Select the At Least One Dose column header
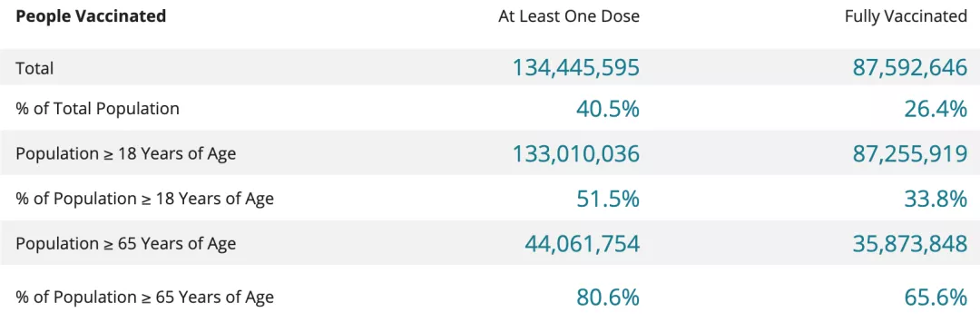The width and height of the screenshot is (980, 332). 569,17
